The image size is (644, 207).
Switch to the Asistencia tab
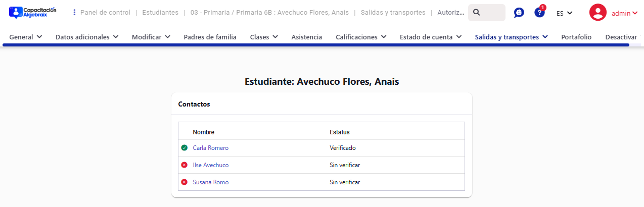(306, 37)
